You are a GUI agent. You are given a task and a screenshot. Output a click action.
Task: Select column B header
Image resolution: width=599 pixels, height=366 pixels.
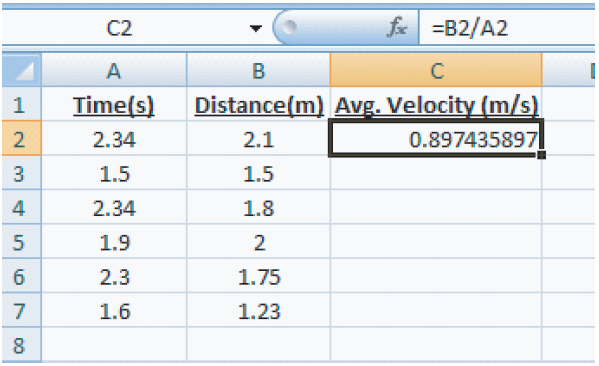pos(258,70)
